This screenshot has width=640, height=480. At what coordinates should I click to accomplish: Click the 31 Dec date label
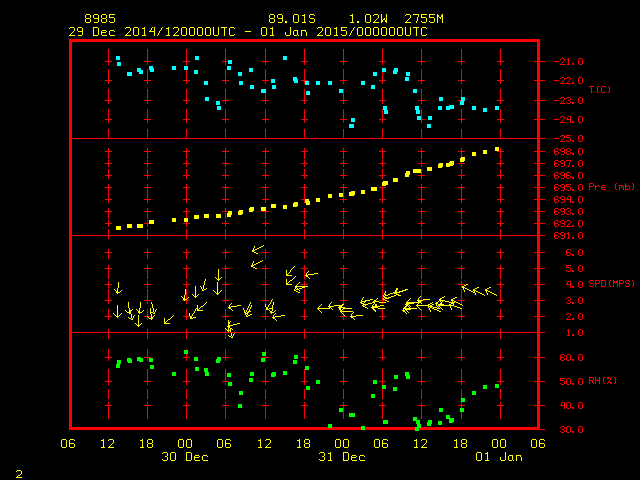[342, 457]
